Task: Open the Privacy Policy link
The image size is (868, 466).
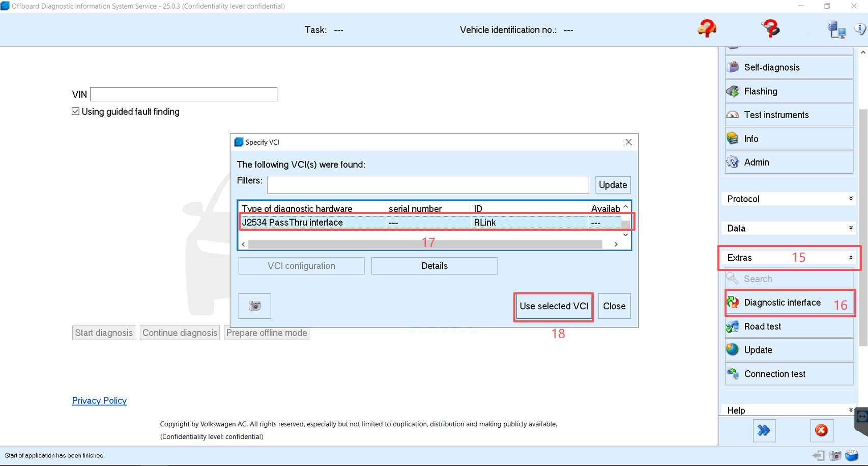Action: coord(99,401)
